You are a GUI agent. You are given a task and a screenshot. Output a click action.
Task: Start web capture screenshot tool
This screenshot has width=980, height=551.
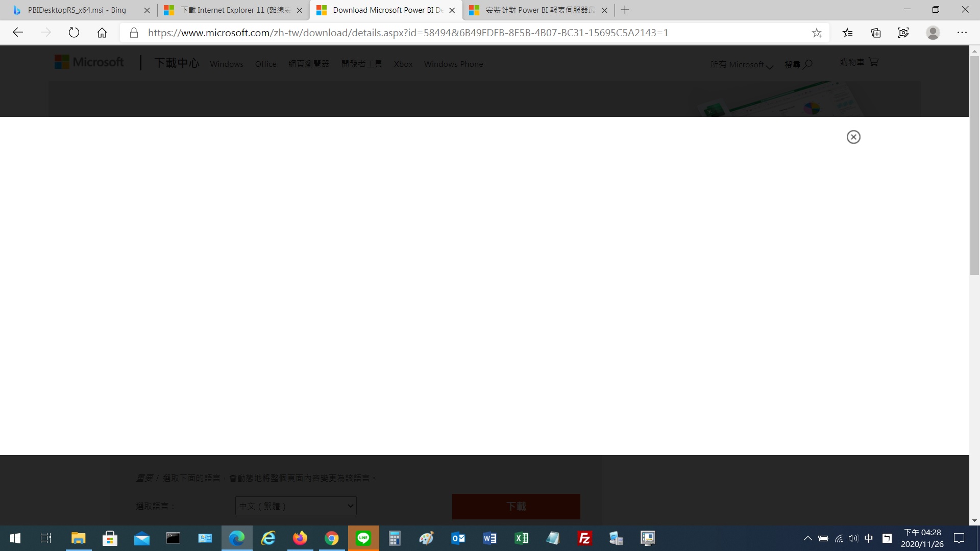click(x=903, y=33)
